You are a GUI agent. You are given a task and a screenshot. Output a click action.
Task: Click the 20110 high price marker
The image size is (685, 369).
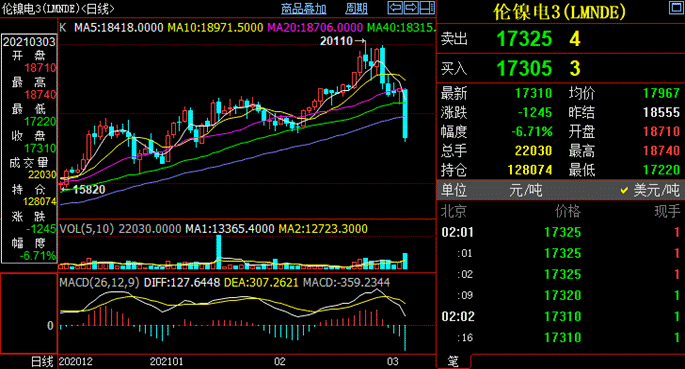point(336,41)
